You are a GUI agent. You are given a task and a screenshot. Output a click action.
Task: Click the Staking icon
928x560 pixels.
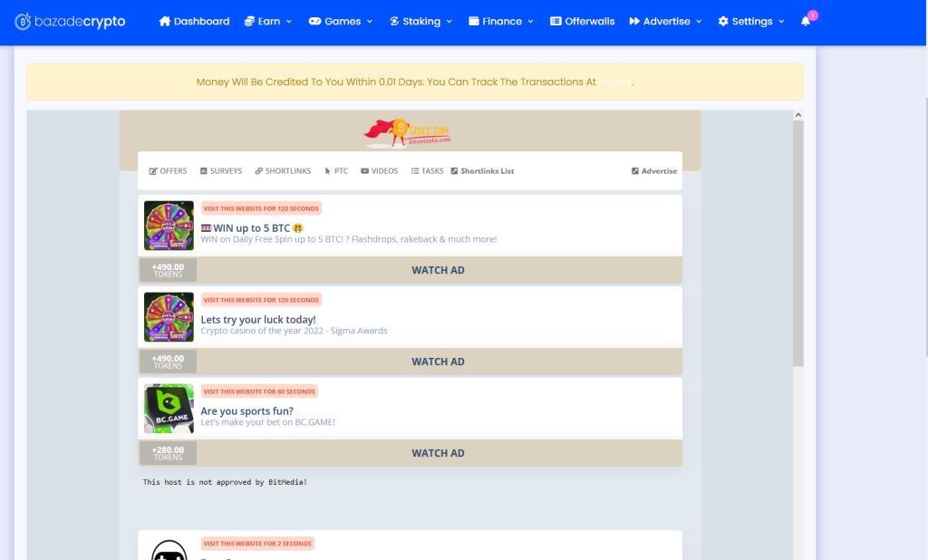click(x=394, y=22)
